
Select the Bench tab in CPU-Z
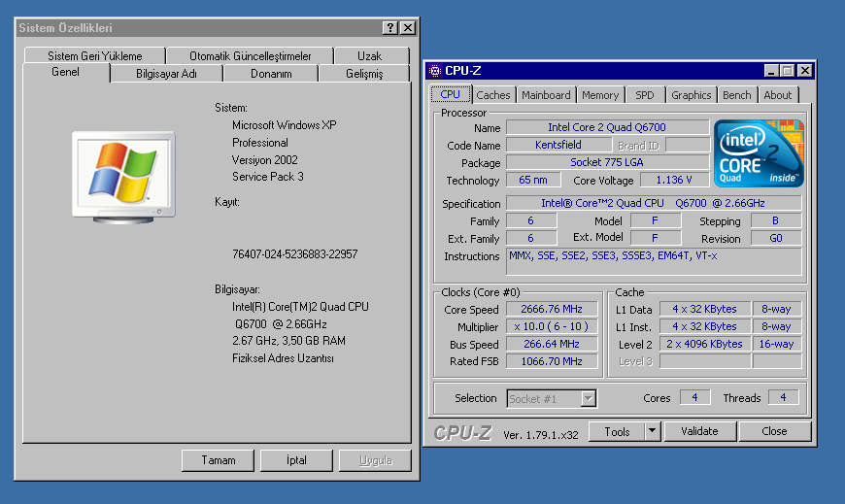point(736,95)
